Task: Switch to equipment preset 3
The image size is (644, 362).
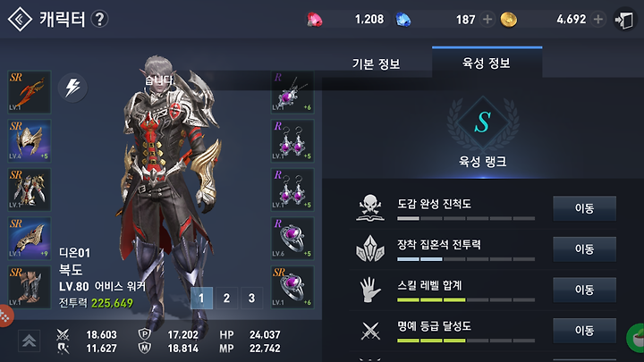Action: tap(251, 298)
